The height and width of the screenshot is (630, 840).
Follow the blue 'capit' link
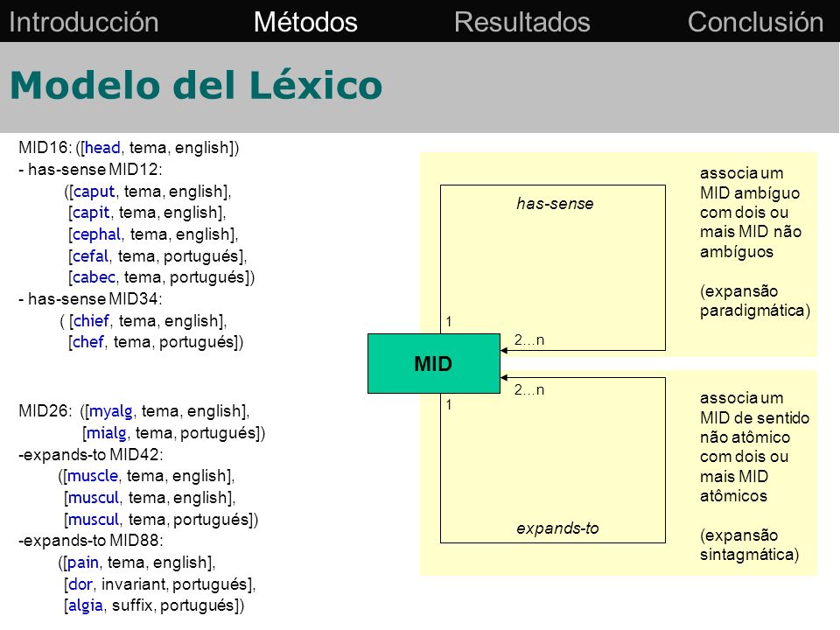click(91, 213)
